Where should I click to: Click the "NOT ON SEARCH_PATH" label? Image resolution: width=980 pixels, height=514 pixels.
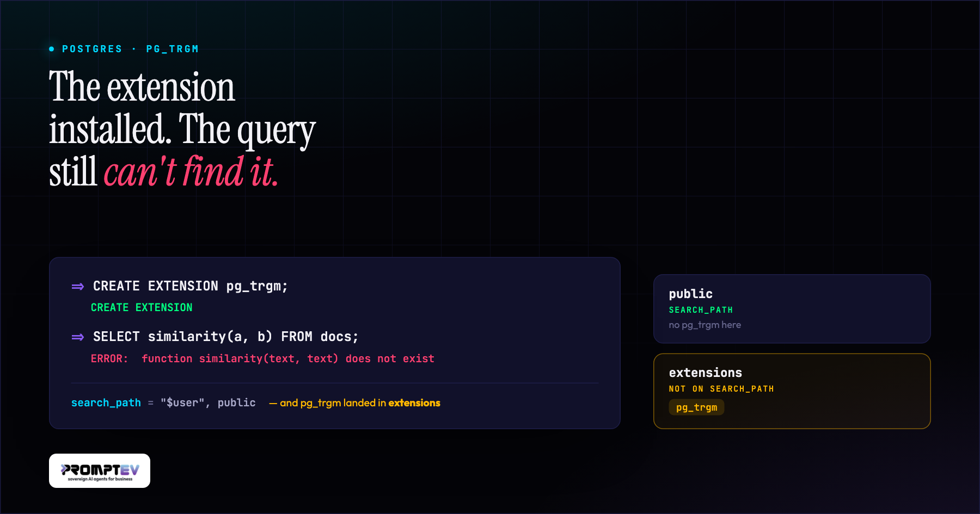point(721,389)
